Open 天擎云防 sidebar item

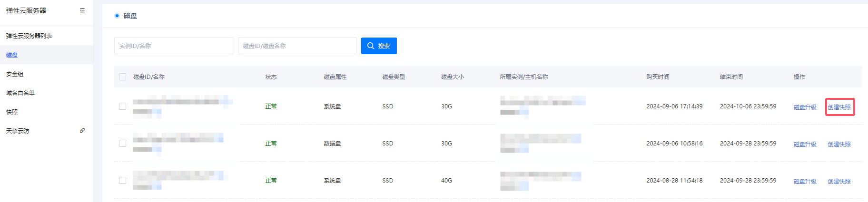click(x=18, y=131)
